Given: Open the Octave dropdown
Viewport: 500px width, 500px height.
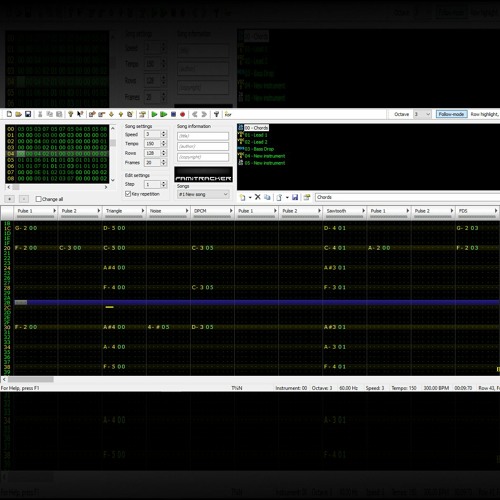Looking at the screenshot, I should coord(423,114).
